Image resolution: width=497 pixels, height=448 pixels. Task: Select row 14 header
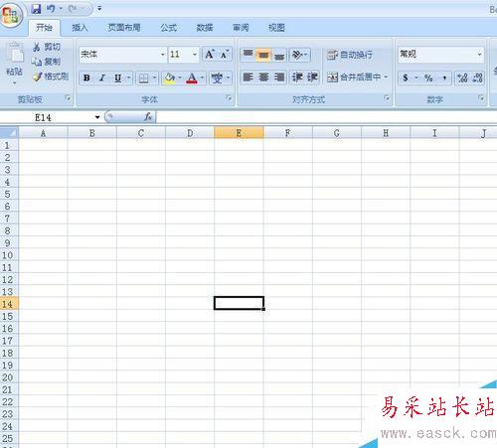click(x=9, y=304)
